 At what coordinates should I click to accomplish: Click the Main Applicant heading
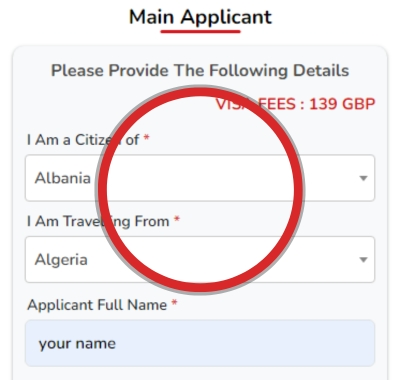pyautogui.click(x=200, y=17)
